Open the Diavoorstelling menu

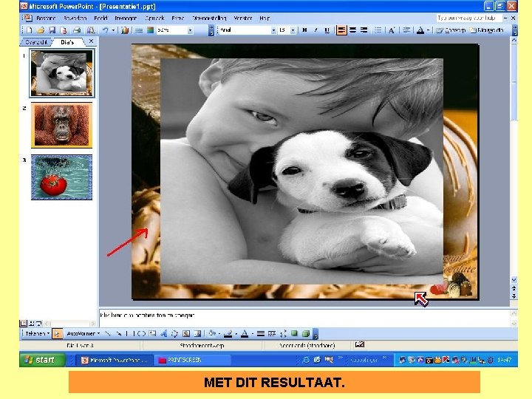pos(209,18)
